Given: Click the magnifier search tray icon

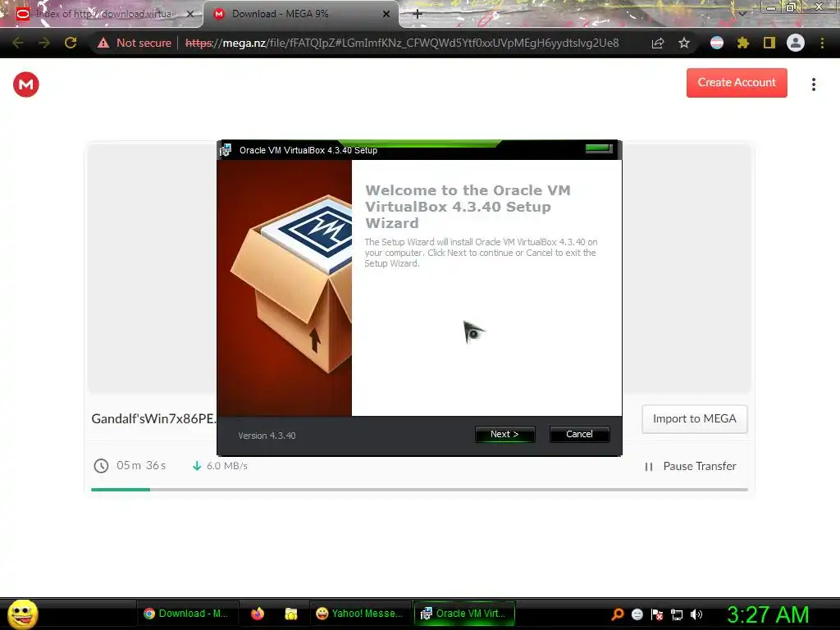Looking at the screenshot, I should (618, 614).
